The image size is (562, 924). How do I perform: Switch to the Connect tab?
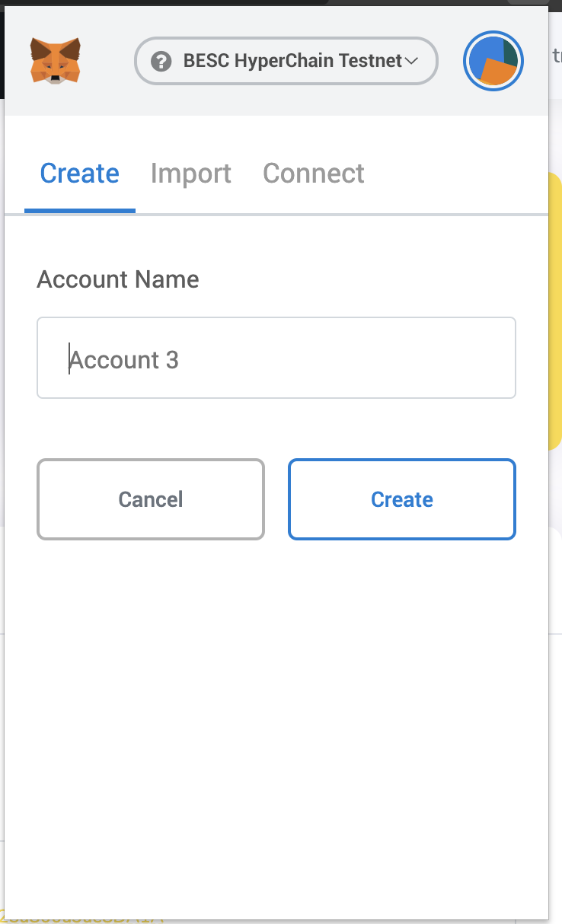coord(313,174)
